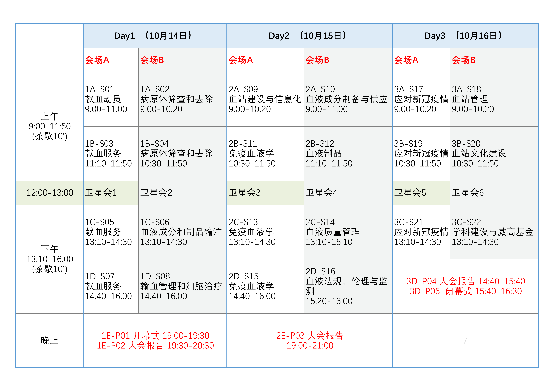Click the Day2 (10月15日) header cell
Viewport: 555px width, 392px height.
point(309,36)
